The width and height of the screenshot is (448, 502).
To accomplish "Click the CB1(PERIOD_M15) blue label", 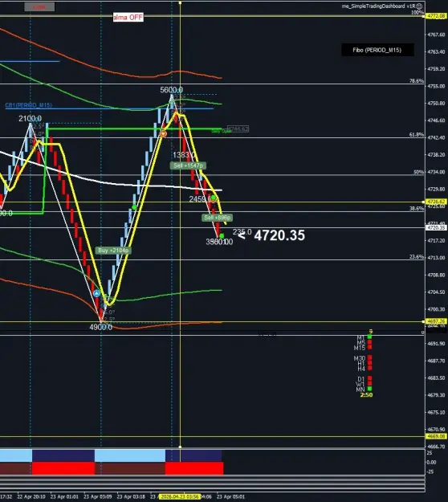I will point(28,105).
